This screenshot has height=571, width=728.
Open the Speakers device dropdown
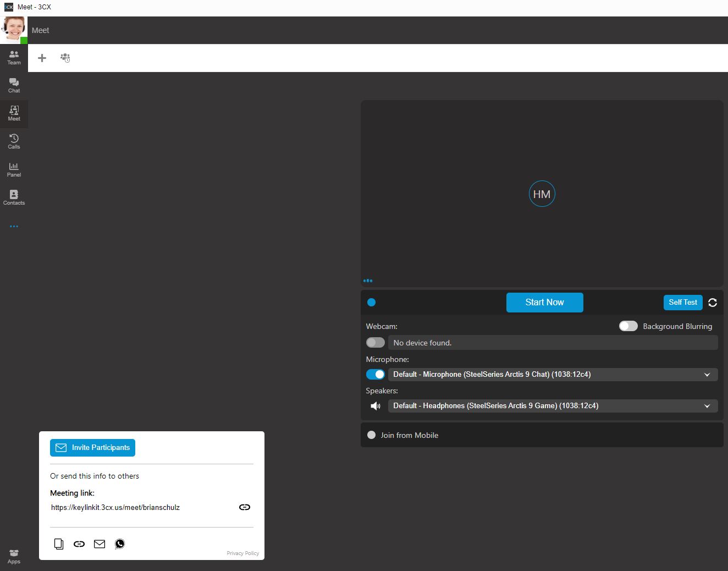553,406
